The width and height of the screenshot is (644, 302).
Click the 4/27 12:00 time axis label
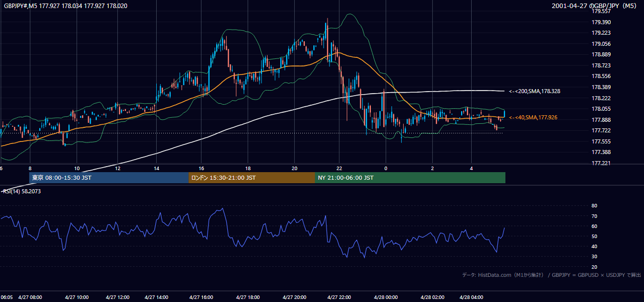point(117,297)
